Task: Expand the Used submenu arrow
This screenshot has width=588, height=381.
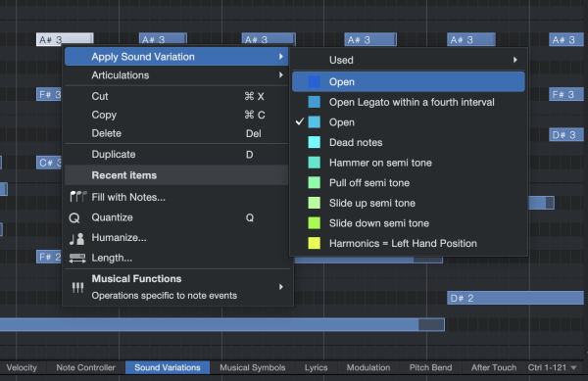Action: (x=515, y=60)
